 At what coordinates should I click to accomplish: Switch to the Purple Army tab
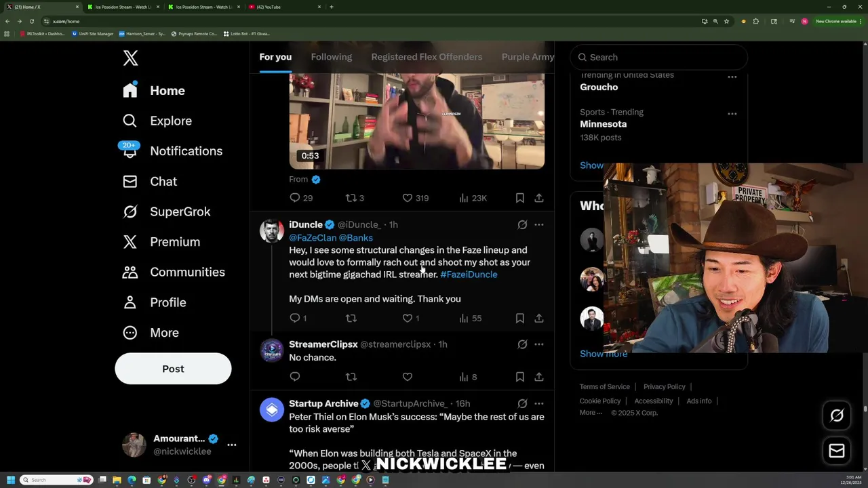click(x=528, y=57)
